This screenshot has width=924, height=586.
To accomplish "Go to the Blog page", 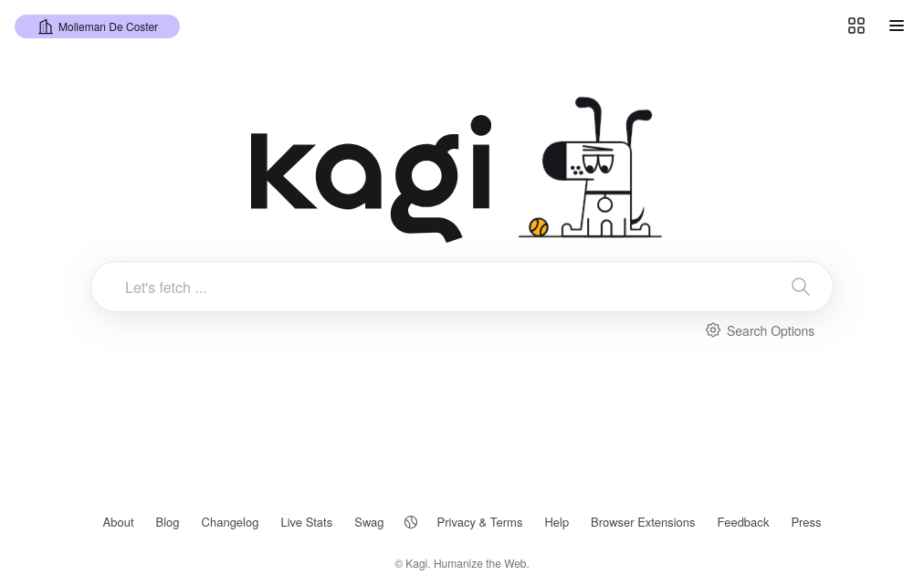I will point(167,522).
